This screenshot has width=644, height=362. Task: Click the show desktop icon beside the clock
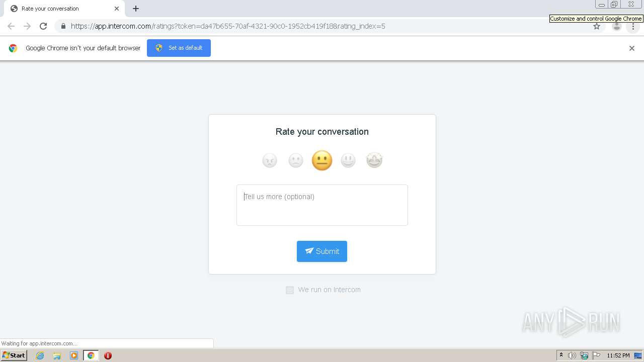[638, 355]
